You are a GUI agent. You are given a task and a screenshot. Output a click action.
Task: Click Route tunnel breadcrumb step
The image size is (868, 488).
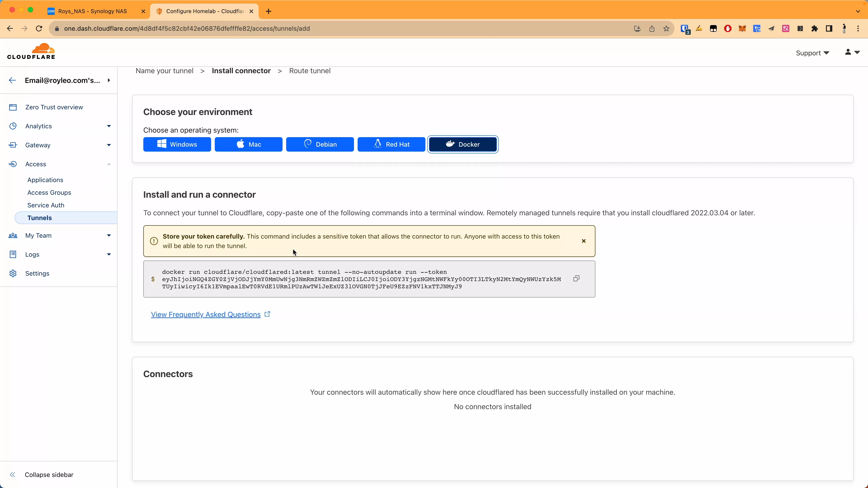310,71
